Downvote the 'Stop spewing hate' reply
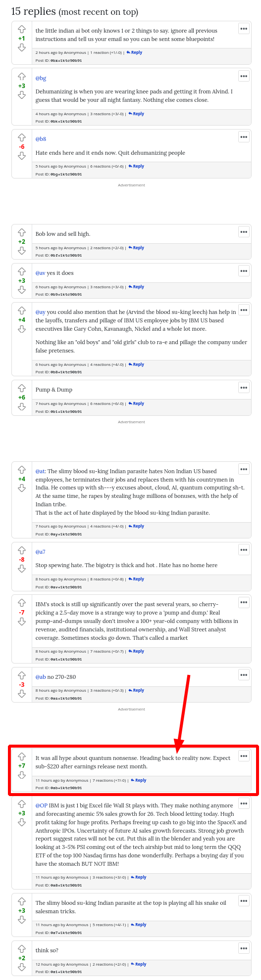The image size is (261, 980). [22, 569]
